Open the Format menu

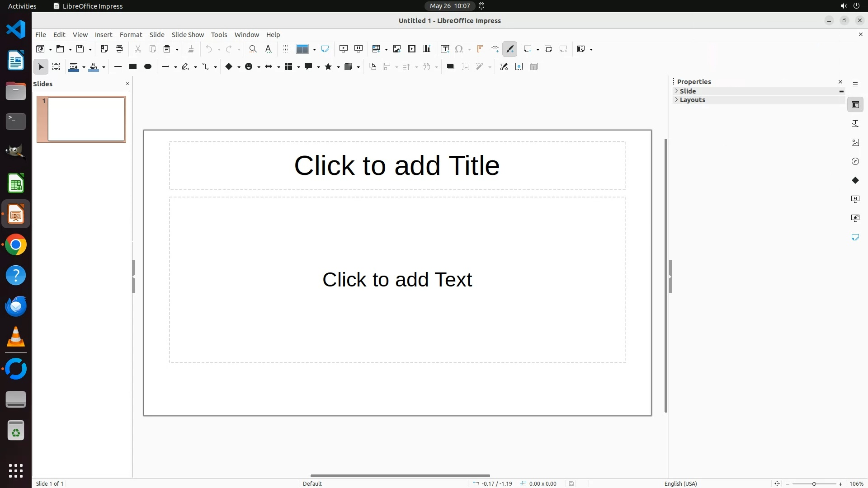[x=131, y=35]
